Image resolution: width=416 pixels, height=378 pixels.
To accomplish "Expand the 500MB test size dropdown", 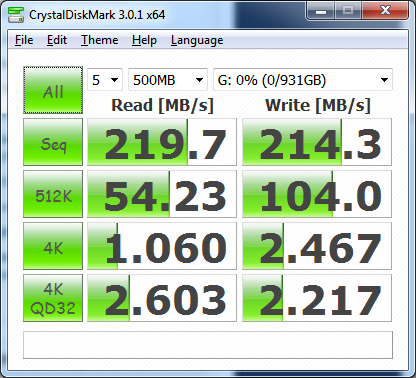I will (x=168, y=80).
